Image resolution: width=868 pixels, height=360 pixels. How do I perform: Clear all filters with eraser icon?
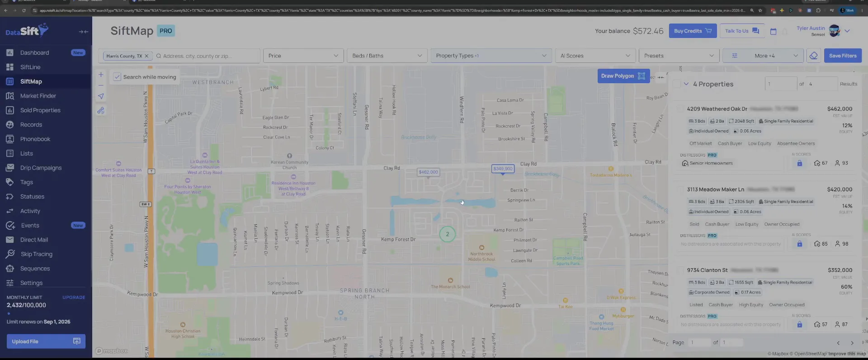point(813,56)
